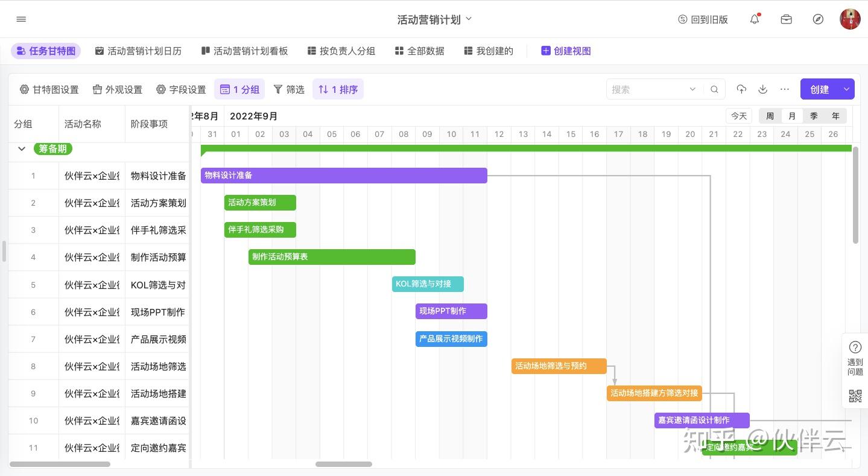Open the hamburger menu

click(21, 19)
